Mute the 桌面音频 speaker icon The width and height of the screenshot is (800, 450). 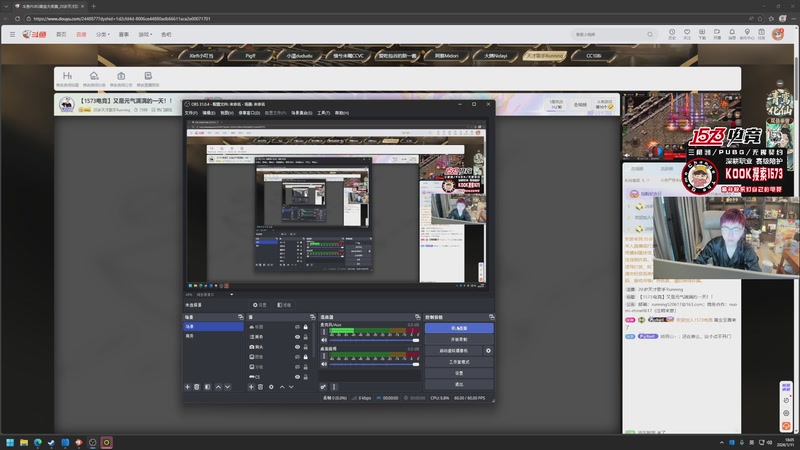(324, 364)
